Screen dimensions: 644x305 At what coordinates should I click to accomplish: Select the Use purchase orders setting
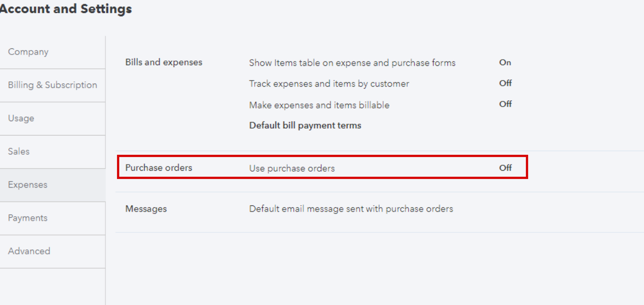(x=292, y=168)
